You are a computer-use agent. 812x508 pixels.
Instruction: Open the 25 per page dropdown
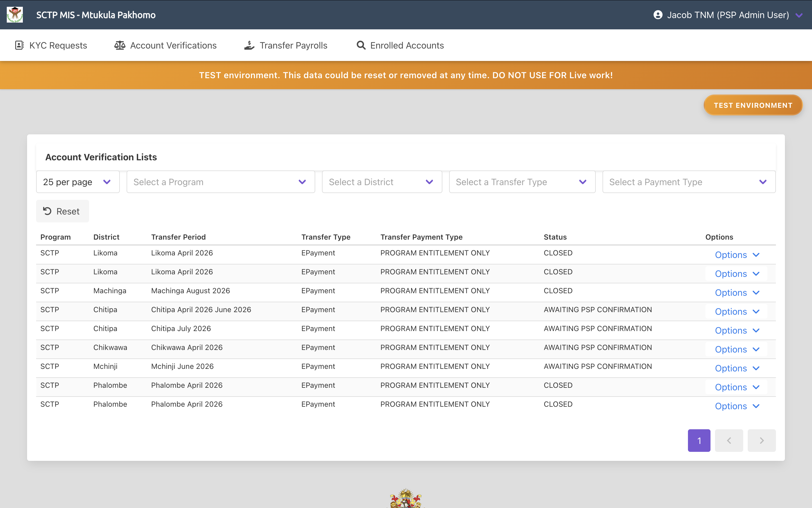pos(78,182)
